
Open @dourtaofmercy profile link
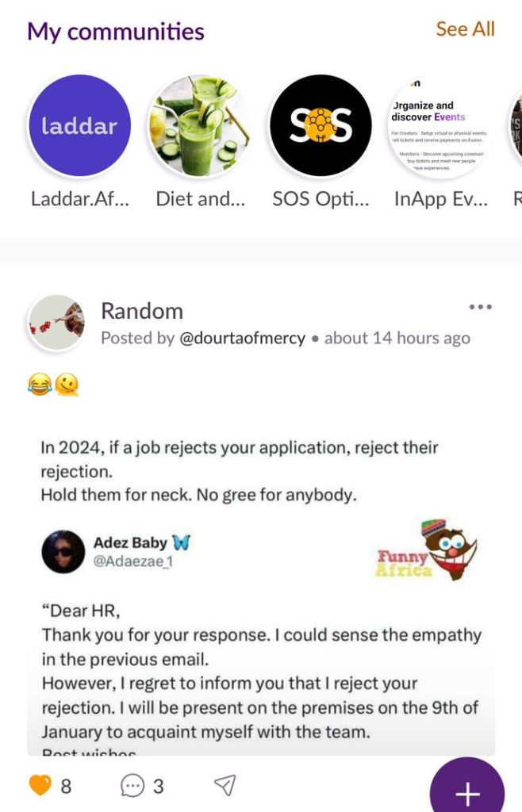(242, 338)
